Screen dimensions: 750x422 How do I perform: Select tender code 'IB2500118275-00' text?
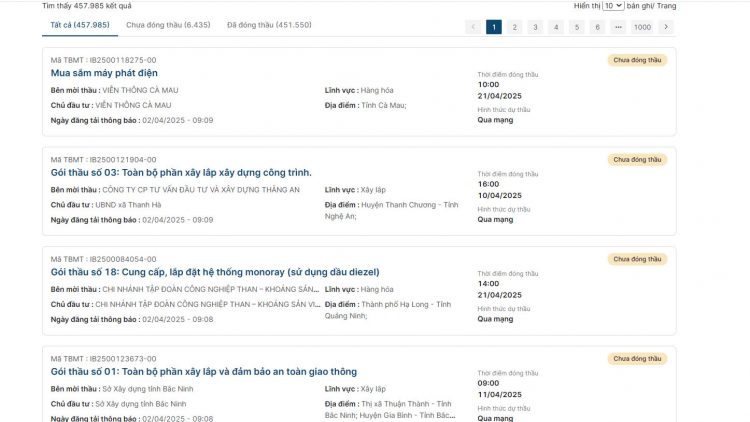(123, 60)
